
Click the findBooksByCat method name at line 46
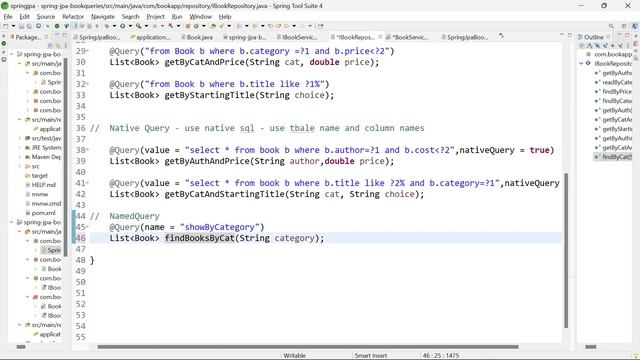(199, 238)
